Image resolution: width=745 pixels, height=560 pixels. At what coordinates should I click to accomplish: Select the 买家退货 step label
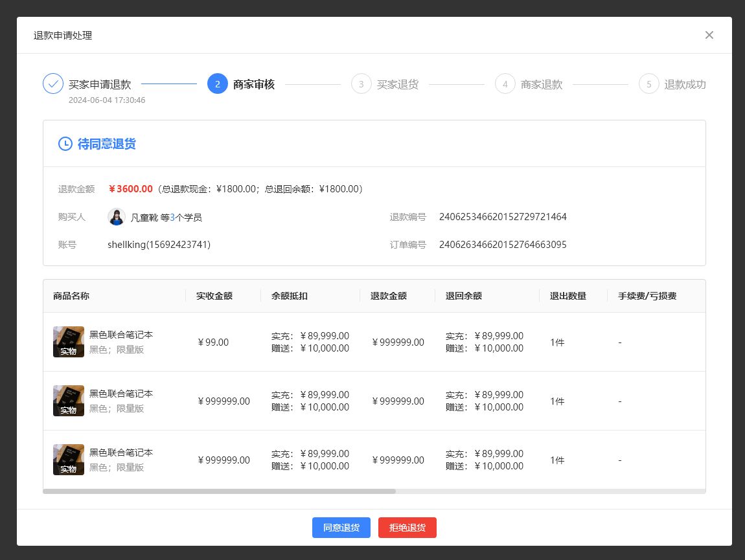pyautogui.click(x=398, y=84)
